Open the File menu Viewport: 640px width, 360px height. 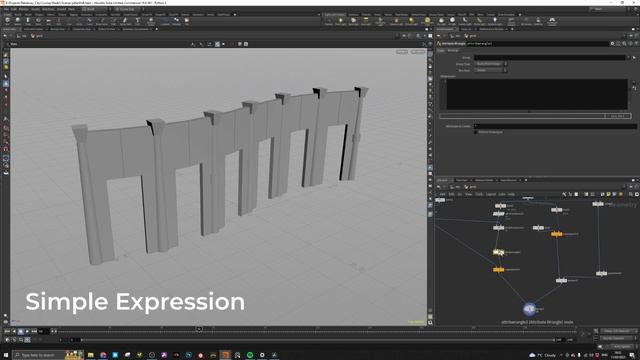[x=6, y=9]
